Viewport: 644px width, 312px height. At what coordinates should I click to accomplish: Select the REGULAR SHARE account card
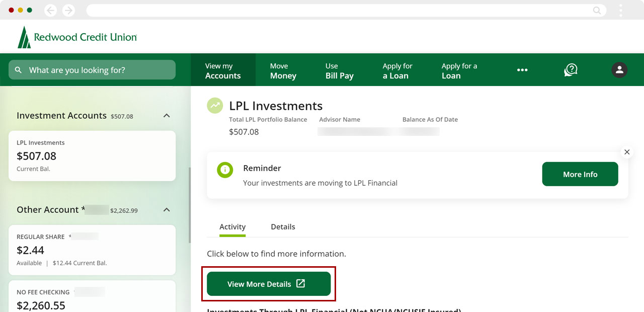92,250
